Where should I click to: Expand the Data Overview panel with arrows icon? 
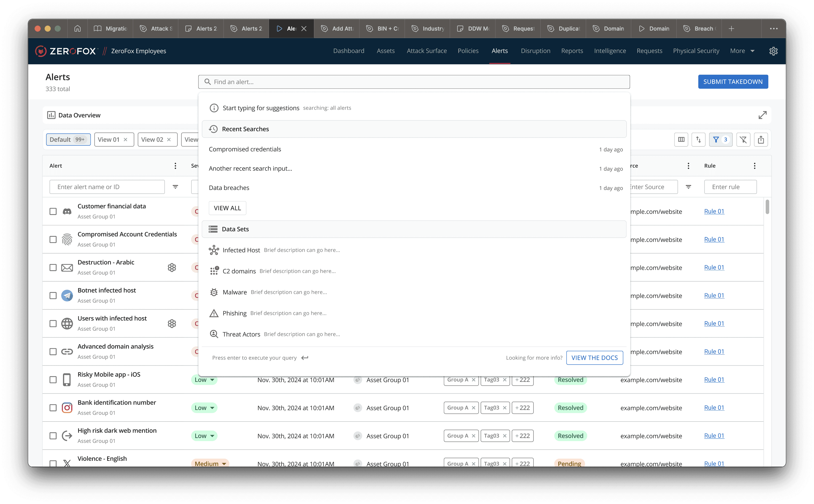pyautogui.click(x=762, y=115)
